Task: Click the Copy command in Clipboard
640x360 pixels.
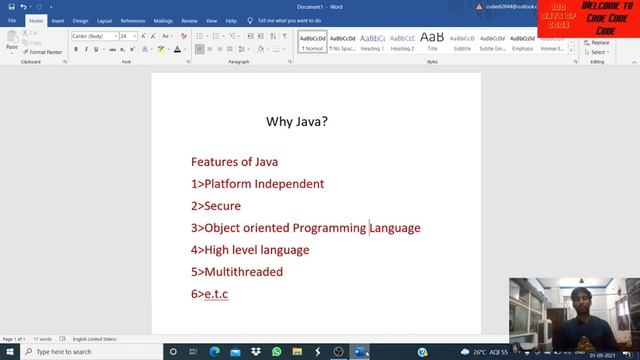Action: (x=32, y=42)
